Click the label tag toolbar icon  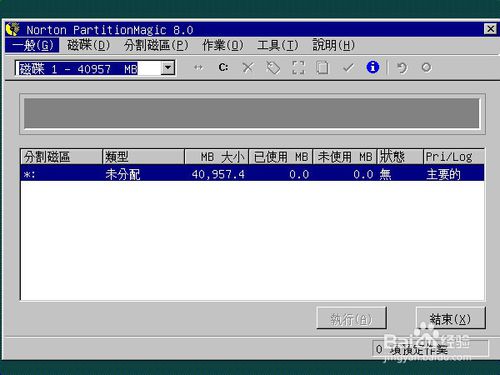[273, 68]
